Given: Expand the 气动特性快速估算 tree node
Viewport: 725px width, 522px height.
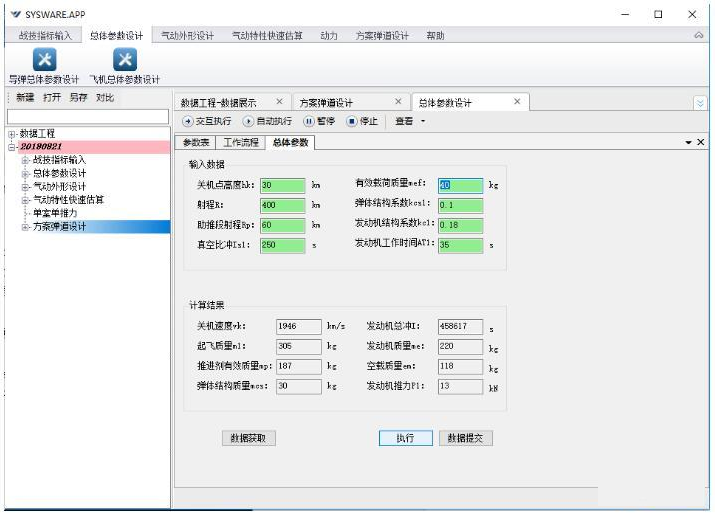Looking at the screenshot, I should point(25,200).
